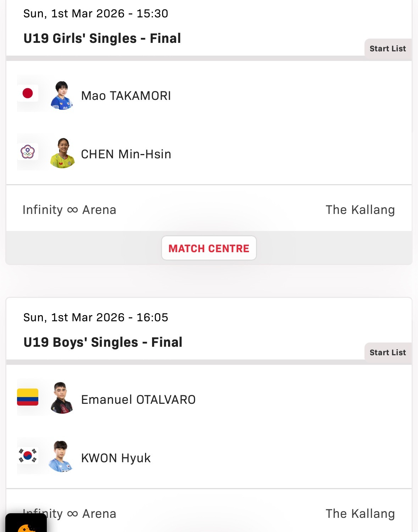418x532 pixels.
Task: Click the Chinese Taipei flag icon
Action: (28, 152)
